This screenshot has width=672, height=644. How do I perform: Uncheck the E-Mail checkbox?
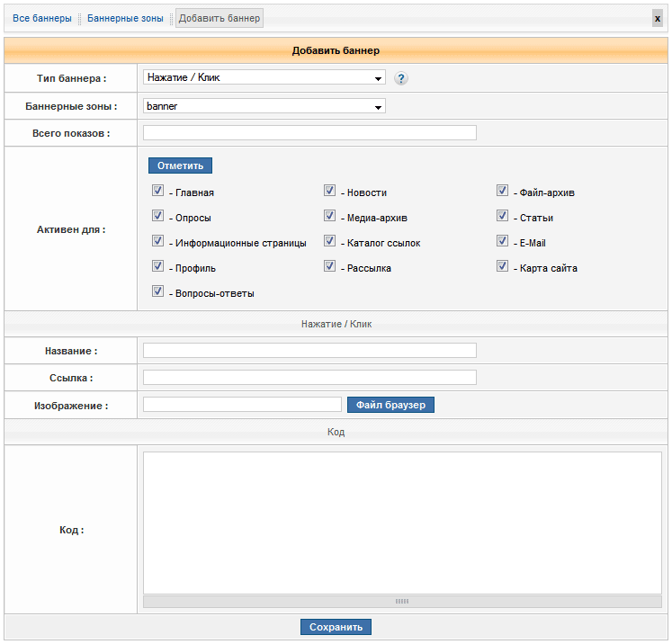[x=502, y=242]
